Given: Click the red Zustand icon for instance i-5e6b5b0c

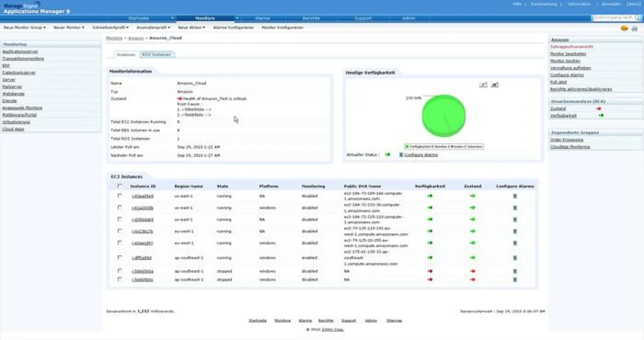Looking at the screenshot, I should click(472, 280).
